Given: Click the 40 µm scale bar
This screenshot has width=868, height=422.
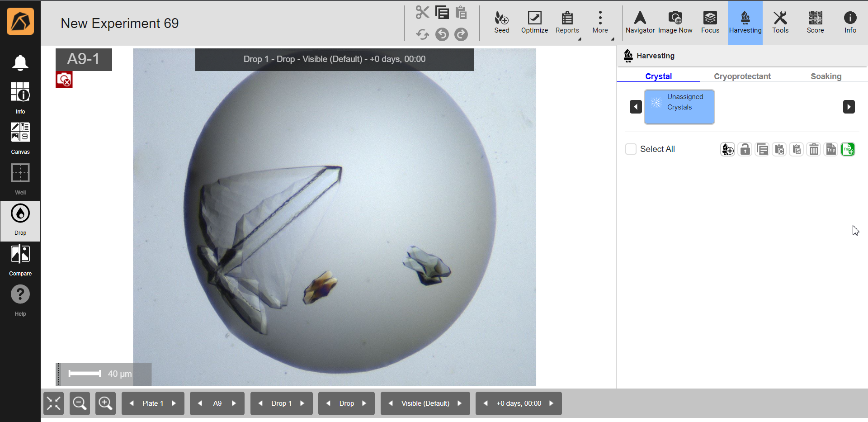Looking at the screenshot, I should (x=104, y=374).
